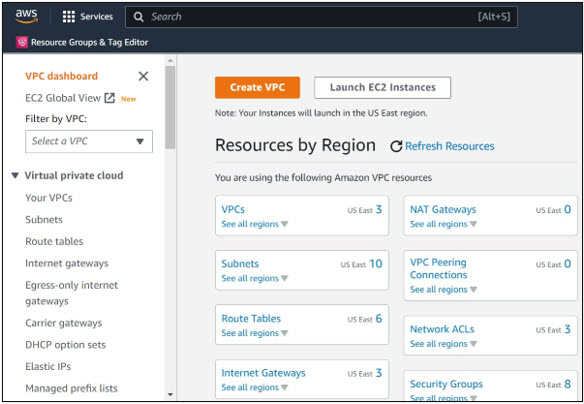The image size is (584, 404).
Task: Click Launch EC2 Instances button
Action: click(x=383, y=88)
